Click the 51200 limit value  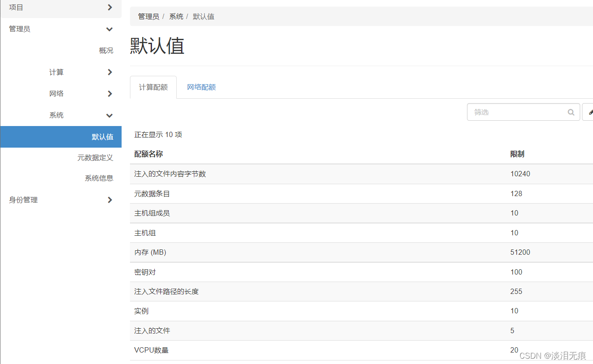pos(520,252)
